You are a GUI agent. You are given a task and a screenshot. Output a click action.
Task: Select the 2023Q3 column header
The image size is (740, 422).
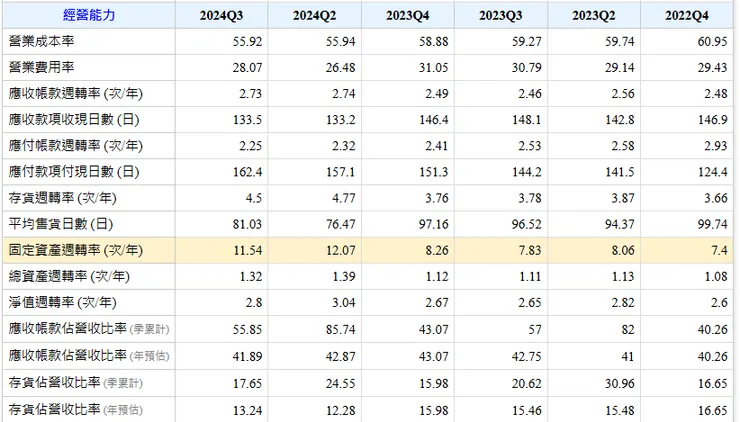(501, 16)
